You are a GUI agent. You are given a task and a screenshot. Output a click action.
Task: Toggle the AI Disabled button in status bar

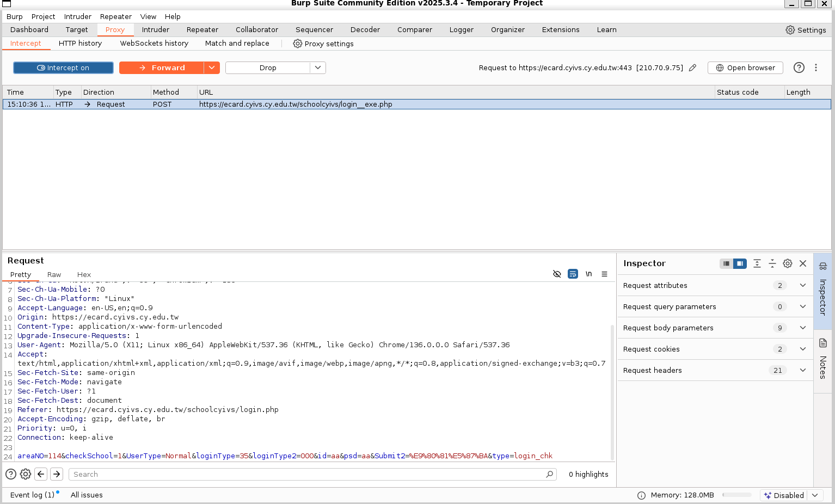coord(784,495)
